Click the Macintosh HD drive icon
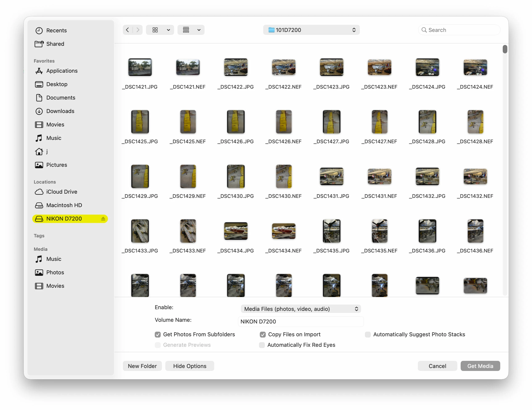Viewport: 532px width, 410px height. click(39, 205)
